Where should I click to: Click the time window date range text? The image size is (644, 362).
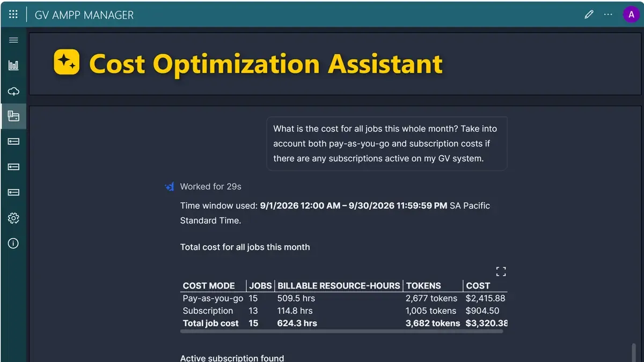353,205
